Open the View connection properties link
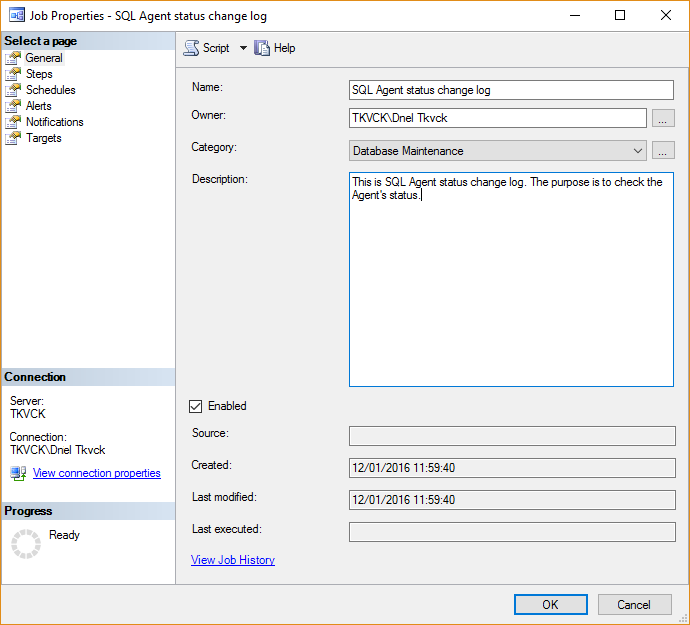690x625 pixels. (97, 473)
